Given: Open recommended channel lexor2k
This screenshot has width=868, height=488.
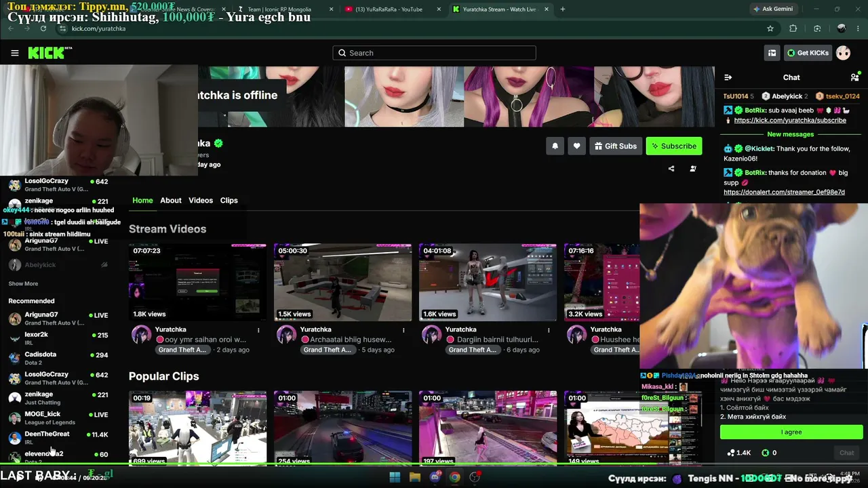Looking at the screenshot, I should (58, 338).
